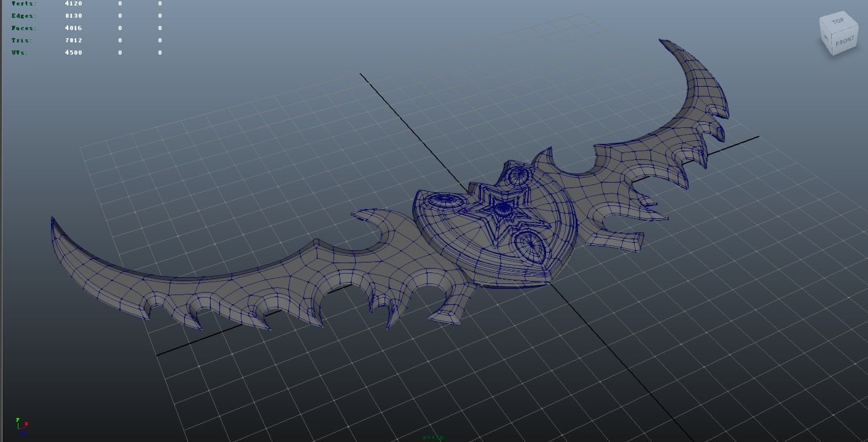Select the small round gem above the star
The height and width of the screenshot is (442, 868).
[519, 176]
